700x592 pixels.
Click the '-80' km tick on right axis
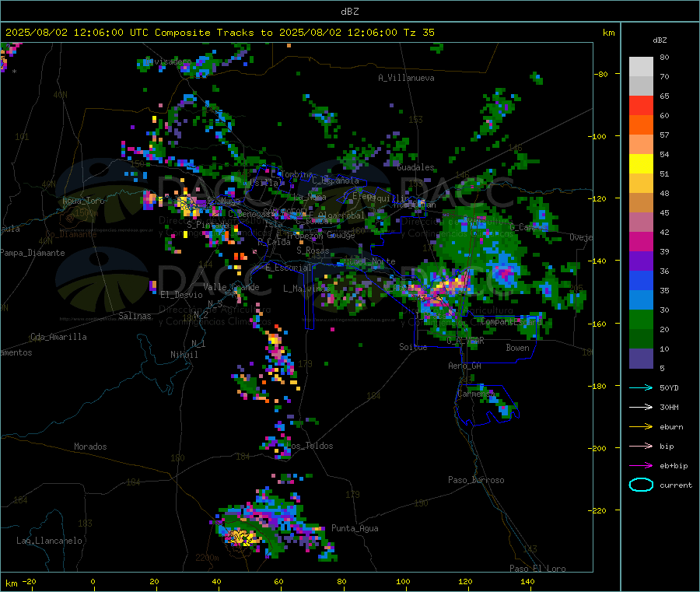click(x=601, y=74)
